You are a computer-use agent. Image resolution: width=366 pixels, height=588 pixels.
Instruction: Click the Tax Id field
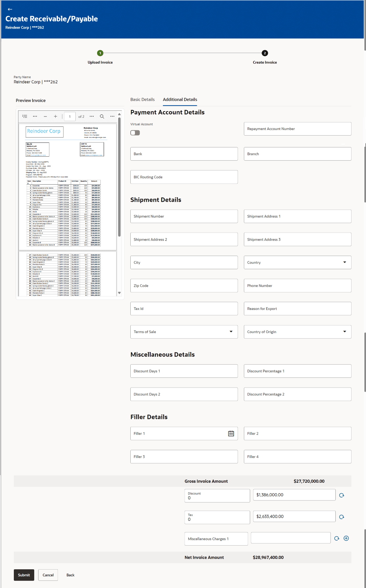coord(184,309)
